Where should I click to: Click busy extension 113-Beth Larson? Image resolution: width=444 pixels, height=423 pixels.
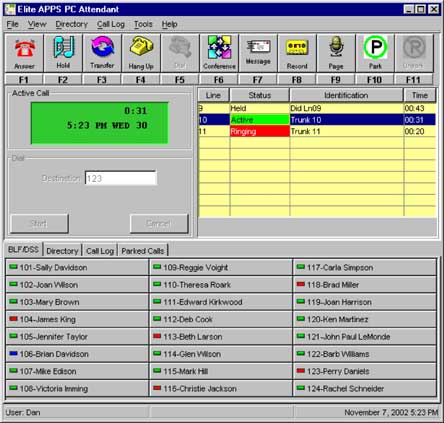(x=221, y=337)
